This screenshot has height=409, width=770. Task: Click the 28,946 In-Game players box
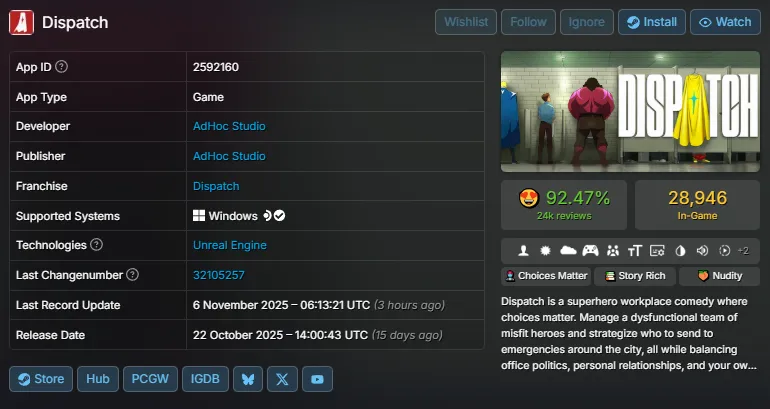697,205
